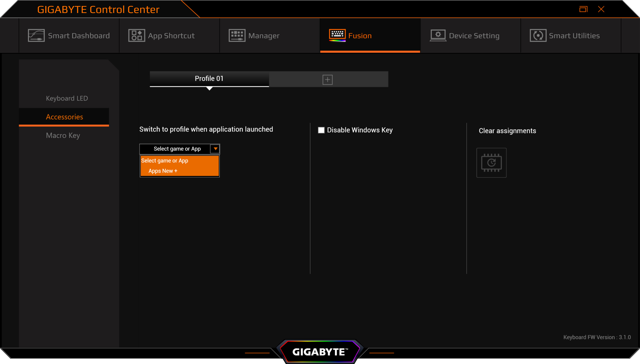Image resolution: width=640 pixels, height=364 pixels.
Task: Click the GIGABYTE logo badge at bottom
Action: tap(320, 352)
